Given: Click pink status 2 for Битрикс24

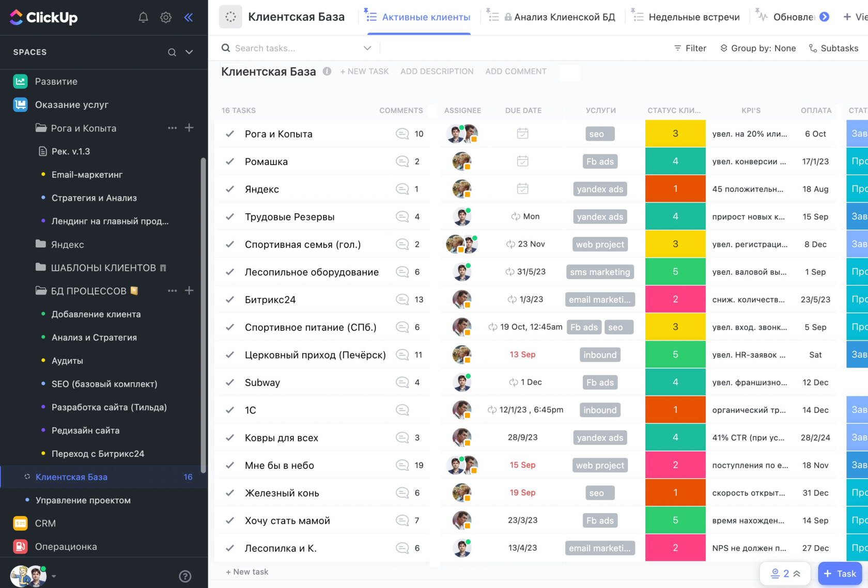Looking at the screenshot, I should point(675,299).
